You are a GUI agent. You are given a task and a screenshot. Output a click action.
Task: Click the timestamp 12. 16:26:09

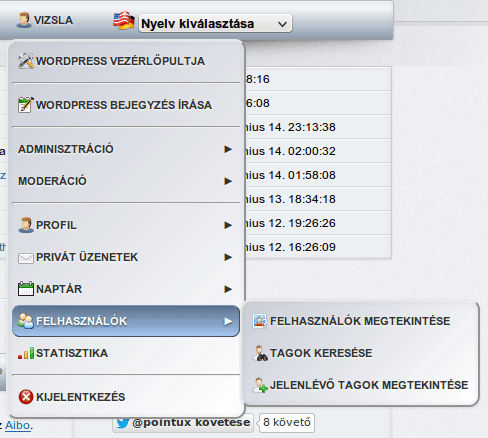click(x=302, y=247)
